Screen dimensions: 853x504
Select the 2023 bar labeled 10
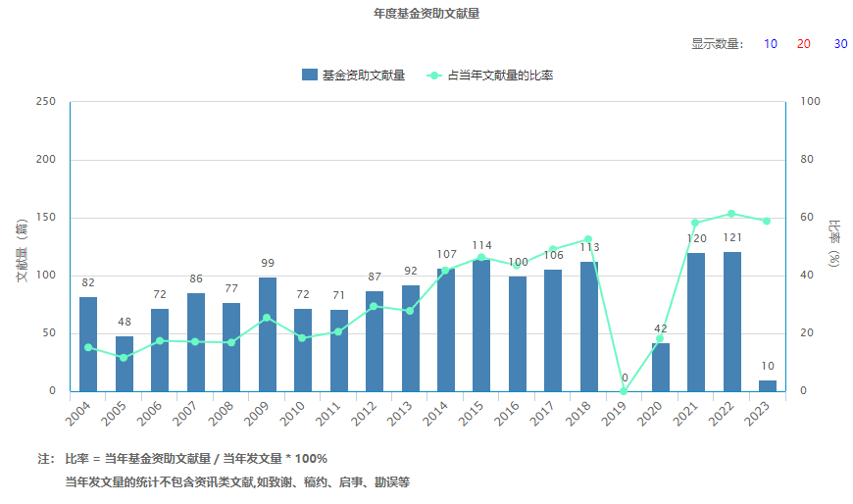click(768, 386)
